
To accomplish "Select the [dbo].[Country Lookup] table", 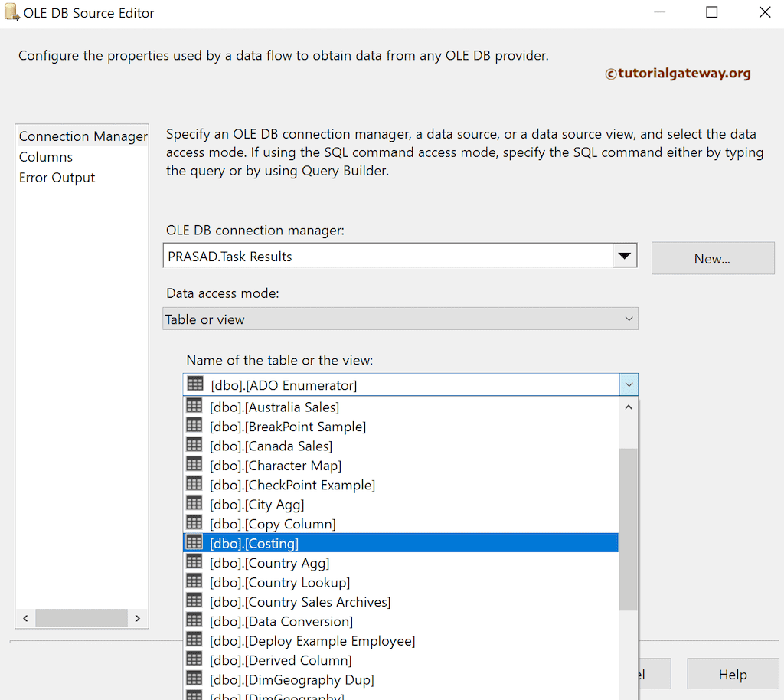I will (x=280, y=581).
